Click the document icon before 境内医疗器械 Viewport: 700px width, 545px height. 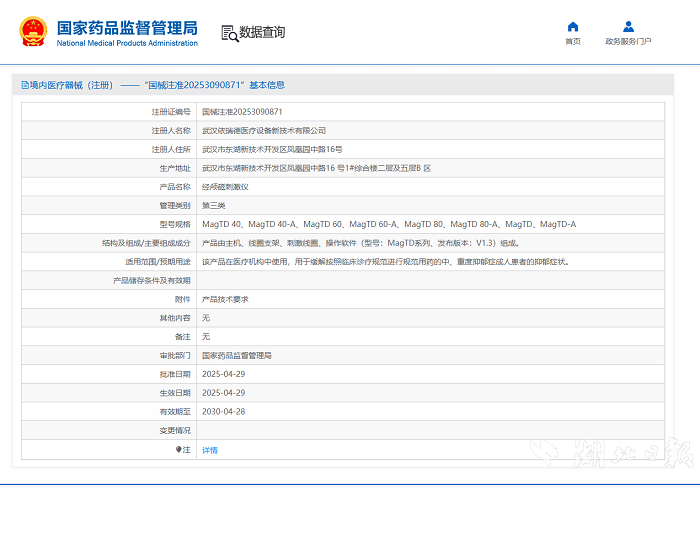tap(25, 85)
